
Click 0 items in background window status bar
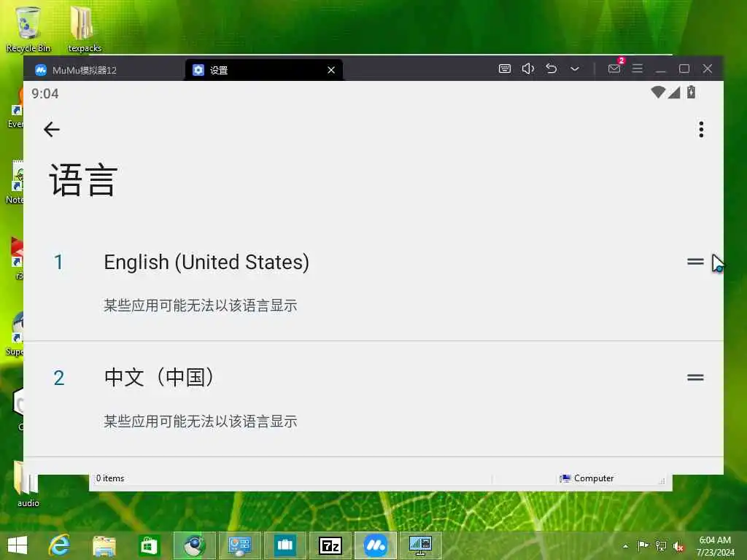(110, 478)
